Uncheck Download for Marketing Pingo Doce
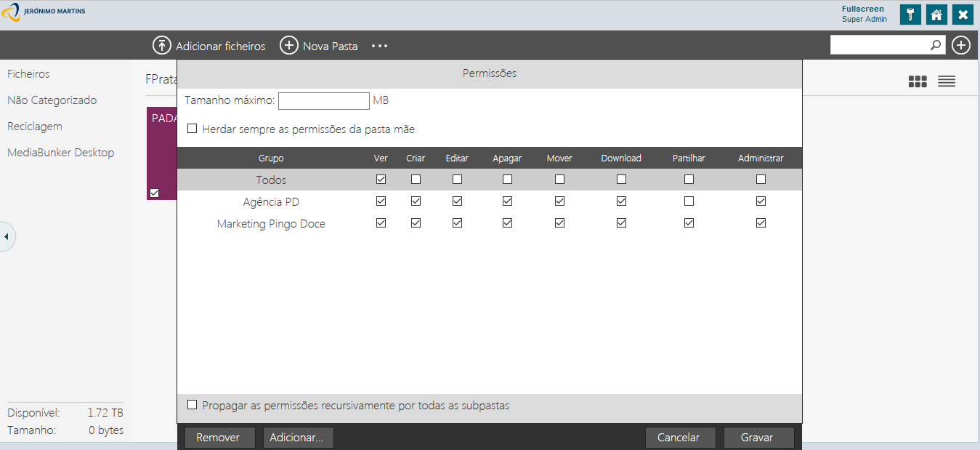 621,223
